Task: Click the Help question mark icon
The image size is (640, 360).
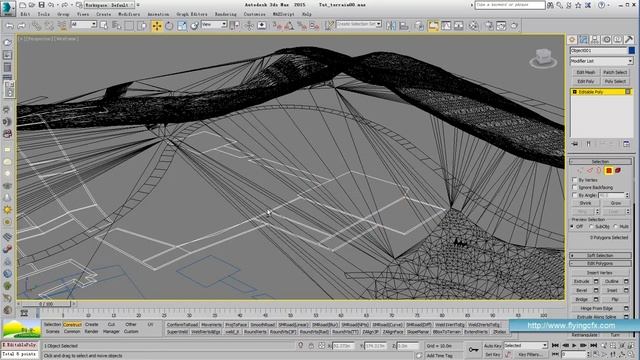Action: (x=601, y=5)
